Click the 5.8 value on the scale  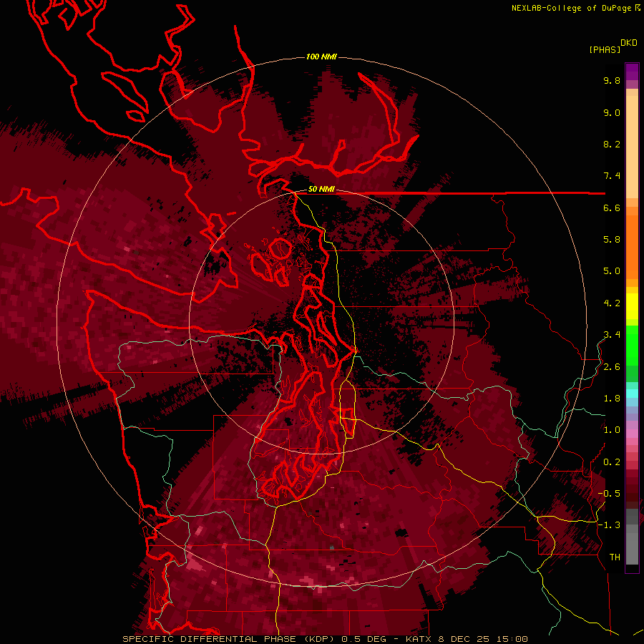tap(612, 240)
